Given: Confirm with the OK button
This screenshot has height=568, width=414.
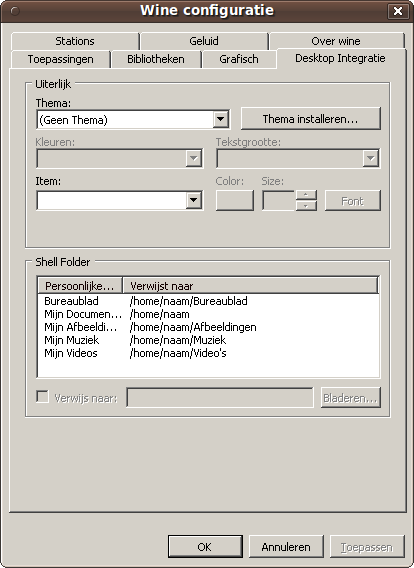Looking at the screenshot, I should [205, 547].
